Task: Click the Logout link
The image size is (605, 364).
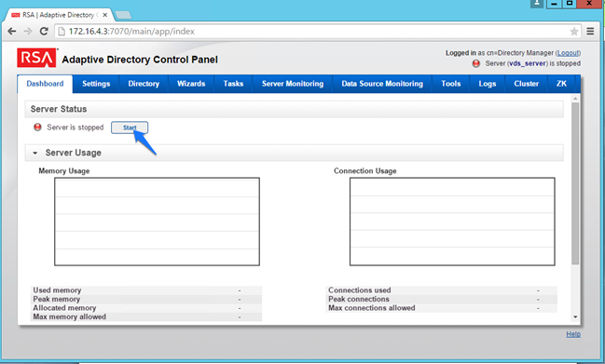Action: tap(568, 53)
